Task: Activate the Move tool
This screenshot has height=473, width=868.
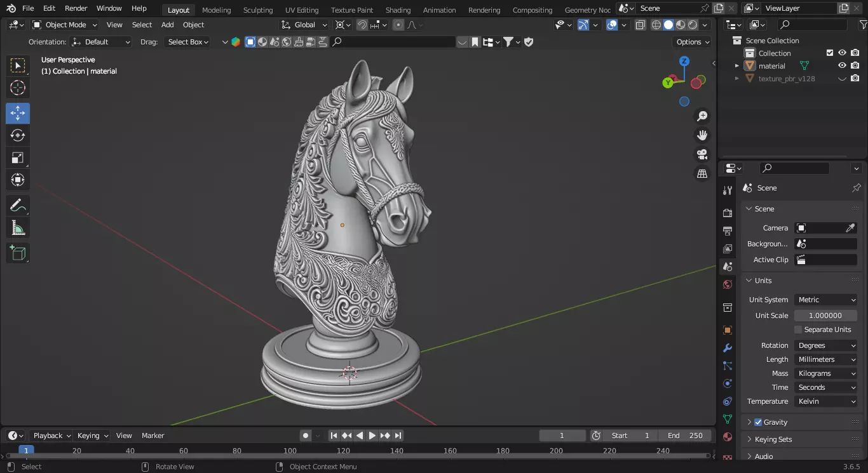Action: 18,114
